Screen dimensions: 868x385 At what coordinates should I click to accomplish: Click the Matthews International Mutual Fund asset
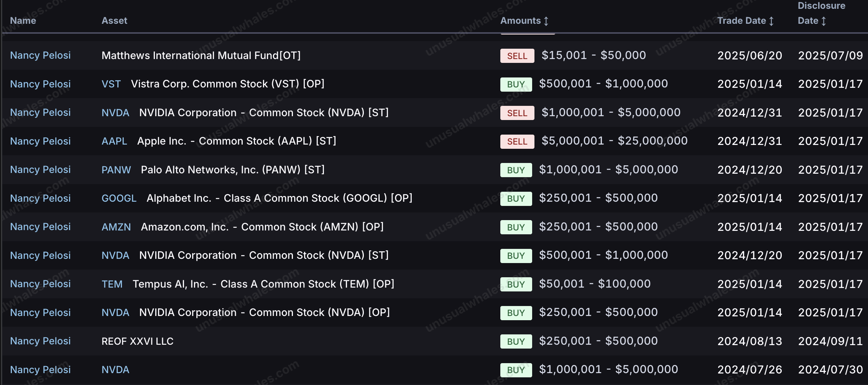201,56
